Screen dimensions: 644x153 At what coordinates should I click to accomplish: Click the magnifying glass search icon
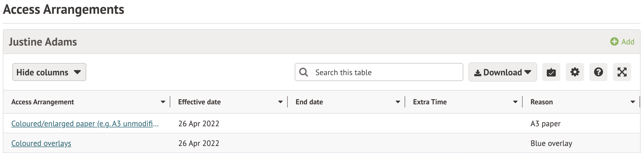tap(303, 72)
